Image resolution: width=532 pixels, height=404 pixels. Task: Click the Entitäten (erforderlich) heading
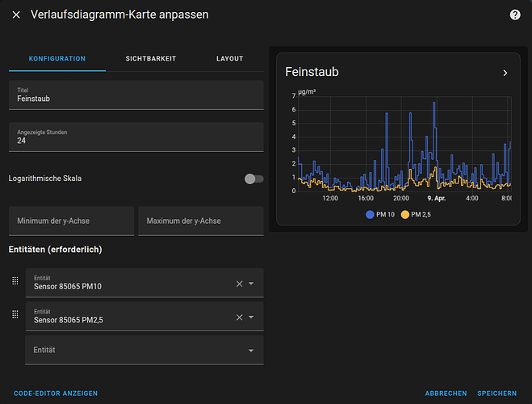coord(56,250)
